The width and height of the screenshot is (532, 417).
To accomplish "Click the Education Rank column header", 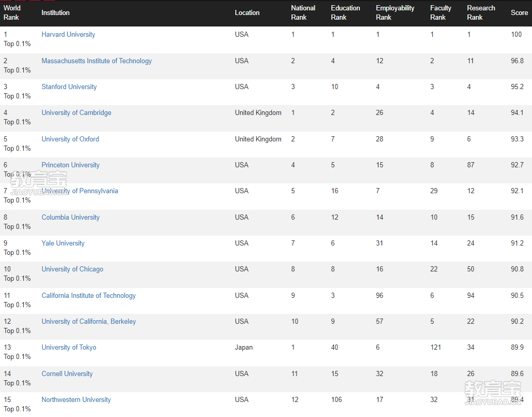I will [x=345, y=12].
